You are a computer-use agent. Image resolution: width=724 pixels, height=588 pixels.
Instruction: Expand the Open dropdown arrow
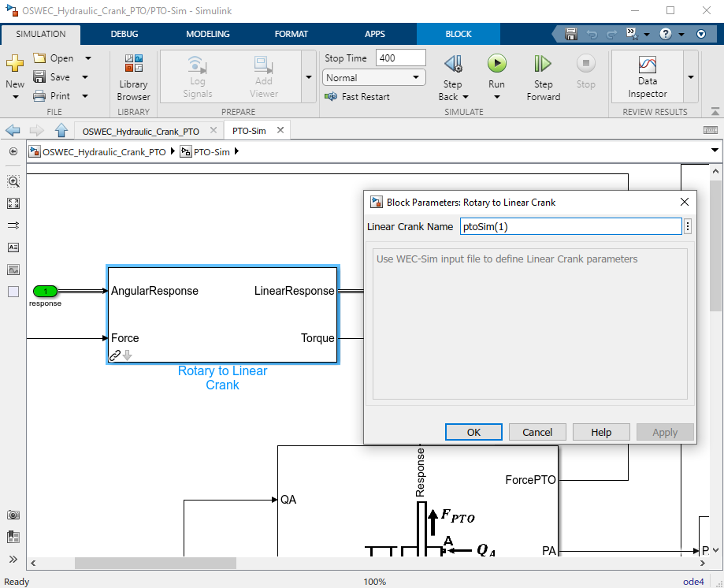click(x=87, y=58)
